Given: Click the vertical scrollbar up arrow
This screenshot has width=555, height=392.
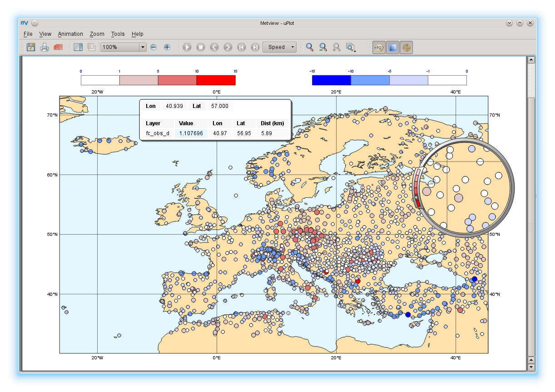Looking at the screenshot, I should pos(531,59).
